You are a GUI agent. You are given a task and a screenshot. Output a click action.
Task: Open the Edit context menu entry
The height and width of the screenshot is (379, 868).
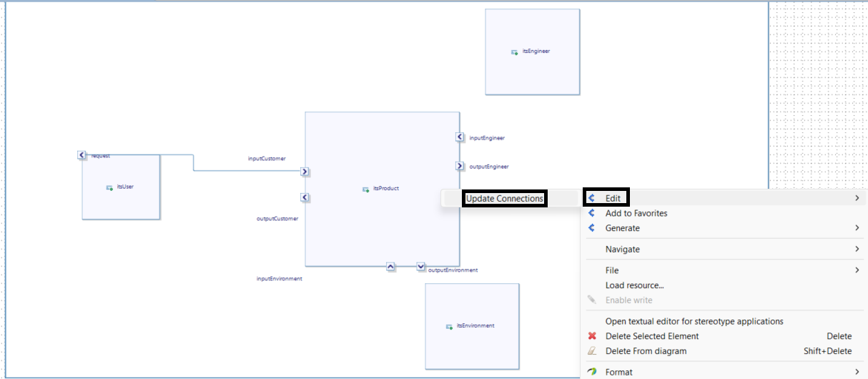tap(724, 198)
